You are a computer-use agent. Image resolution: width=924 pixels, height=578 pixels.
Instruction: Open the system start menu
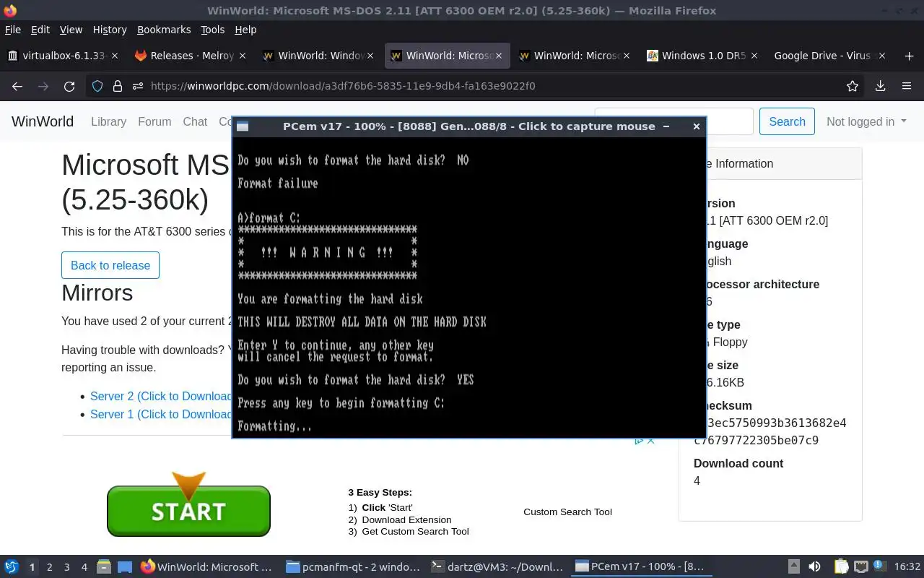click(x=12, y=567)
